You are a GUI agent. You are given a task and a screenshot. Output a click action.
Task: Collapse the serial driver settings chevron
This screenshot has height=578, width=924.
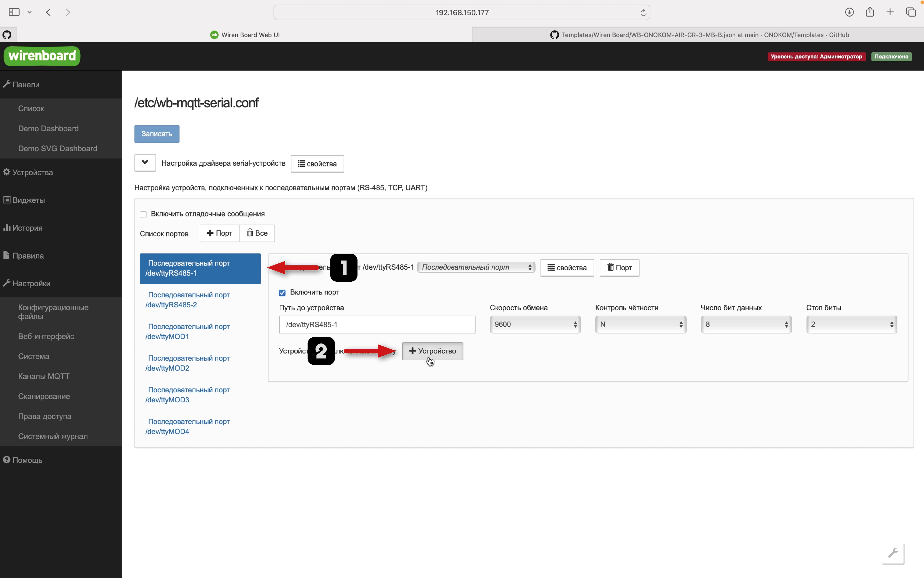[145, 163]
